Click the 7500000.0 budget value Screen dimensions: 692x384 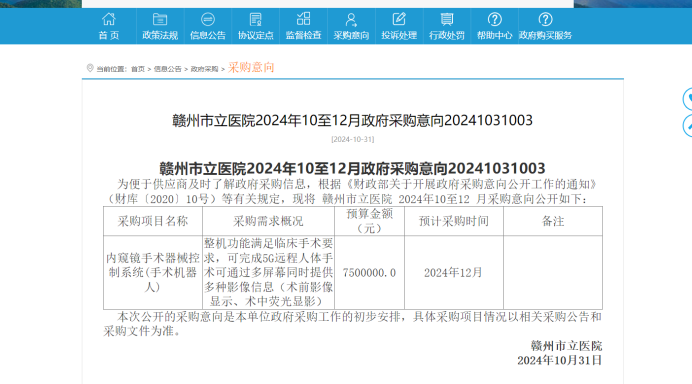(369, 273)
